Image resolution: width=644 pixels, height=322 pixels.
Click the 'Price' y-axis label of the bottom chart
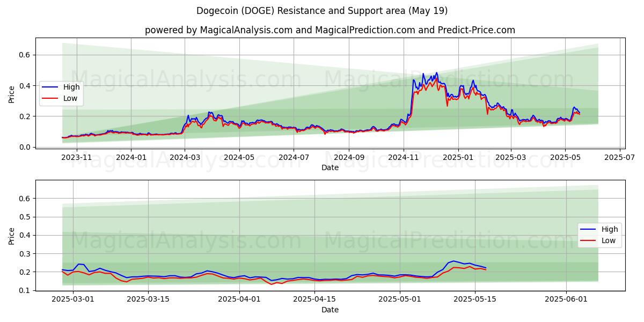pyautogui.click(x=12, y=236)
